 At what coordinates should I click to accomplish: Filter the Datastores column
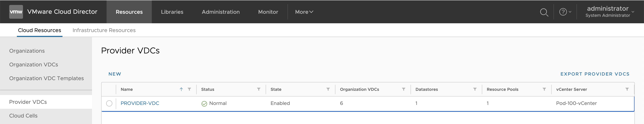point(475,89)
